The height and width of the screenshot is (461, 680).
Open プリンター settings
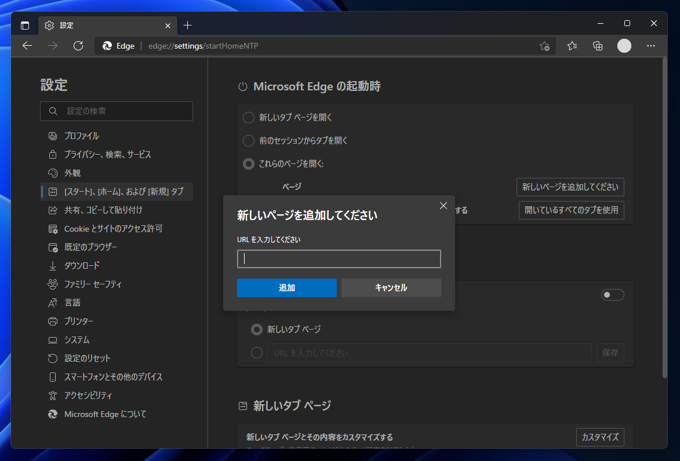116,321
